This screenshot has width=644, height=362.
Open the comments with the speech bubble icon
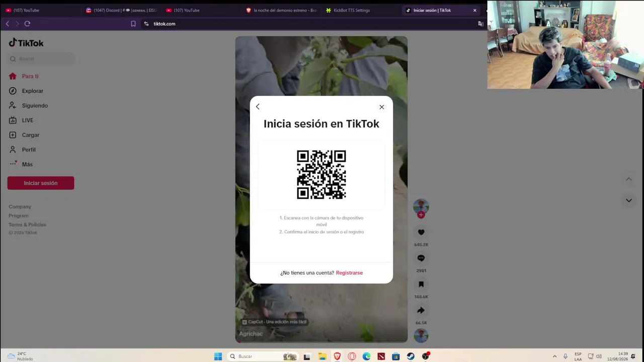tap(421, 258)
